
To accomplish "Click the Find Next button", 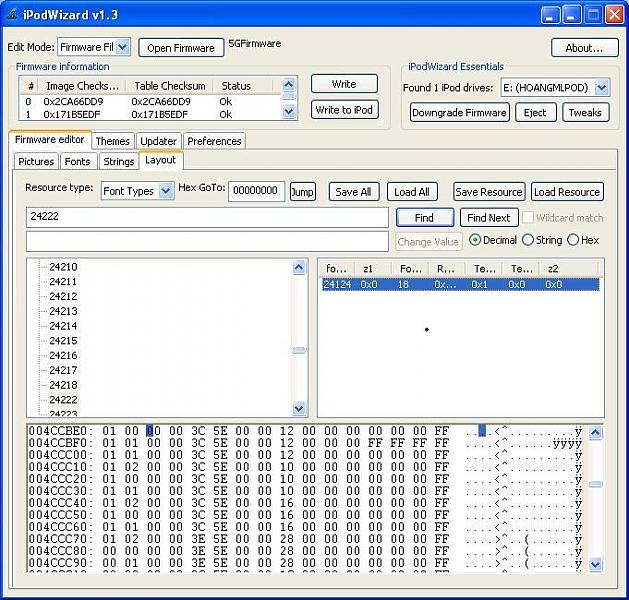I will 488,217.
